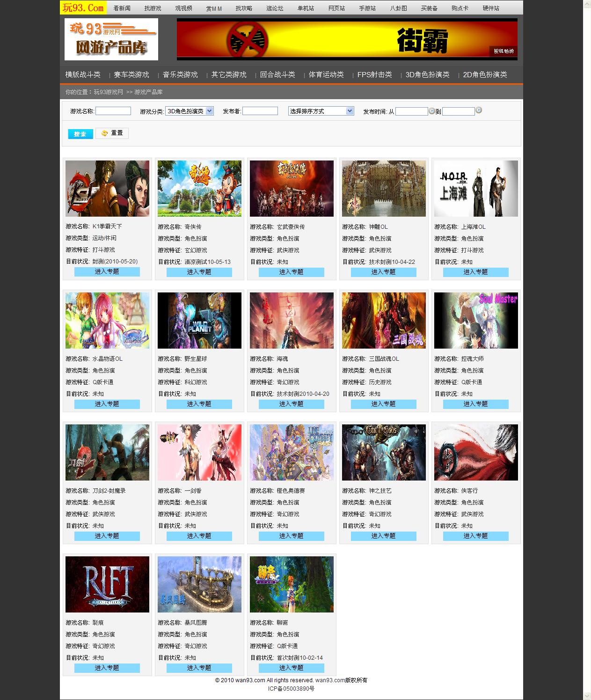Open the 神之技艺 game thumbnail
591x700 pixels.
[384, 452]
